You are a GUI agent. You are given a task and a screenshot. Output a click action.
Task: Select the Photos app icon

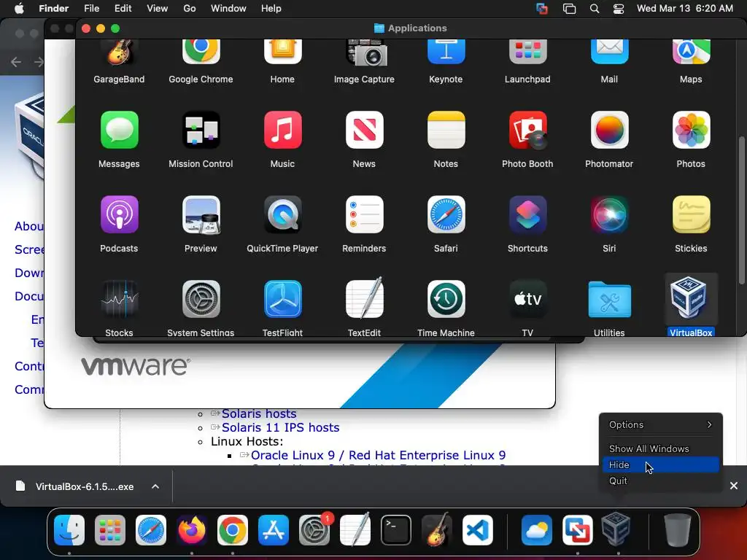click(692, 130)
